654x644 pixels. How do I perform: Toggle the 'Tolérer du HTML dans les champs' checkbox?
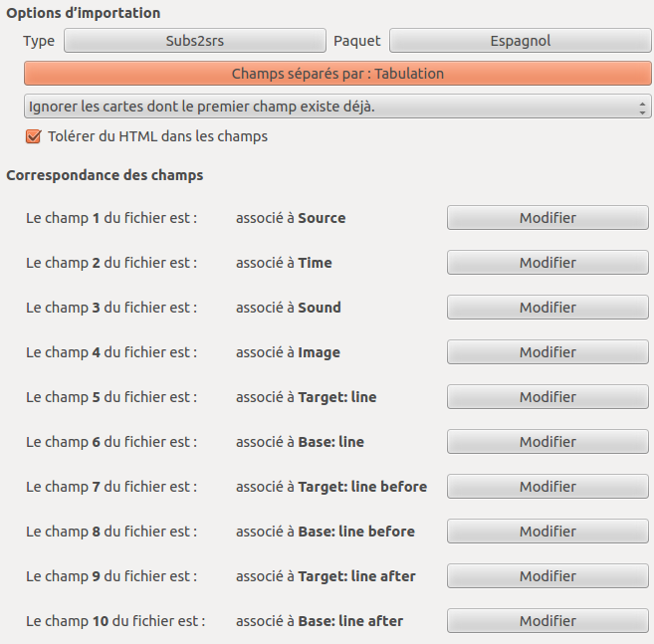pos(34,136)
